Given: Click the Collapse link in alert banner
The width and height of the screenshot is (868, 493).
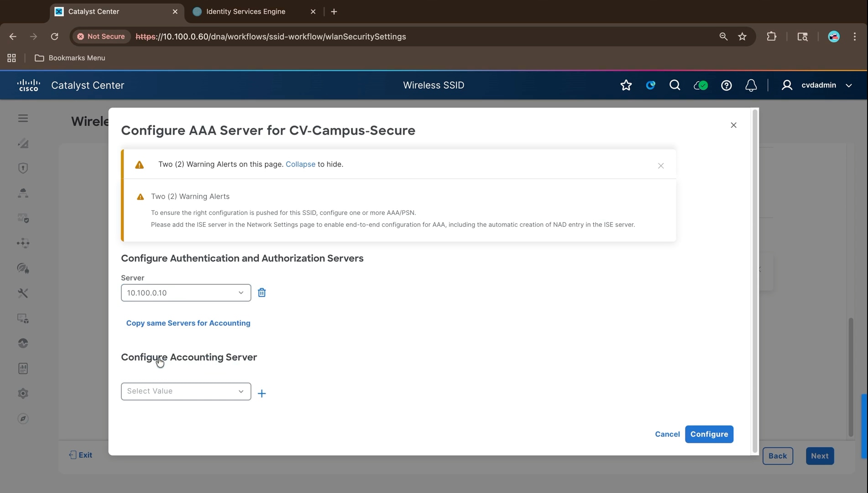Looking at the screenshot, I should pyautogui.click(x=300, y=164).
